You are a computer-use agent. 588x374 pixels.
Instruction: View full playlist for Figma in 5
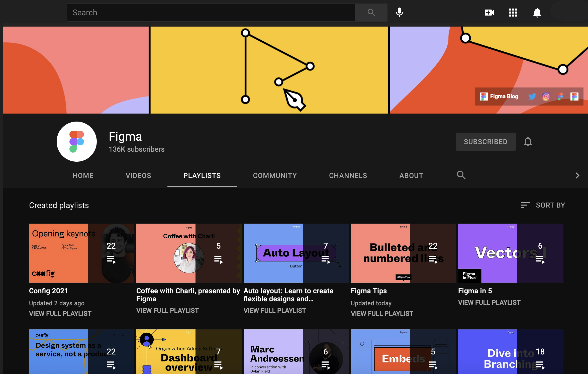point(489,303)
